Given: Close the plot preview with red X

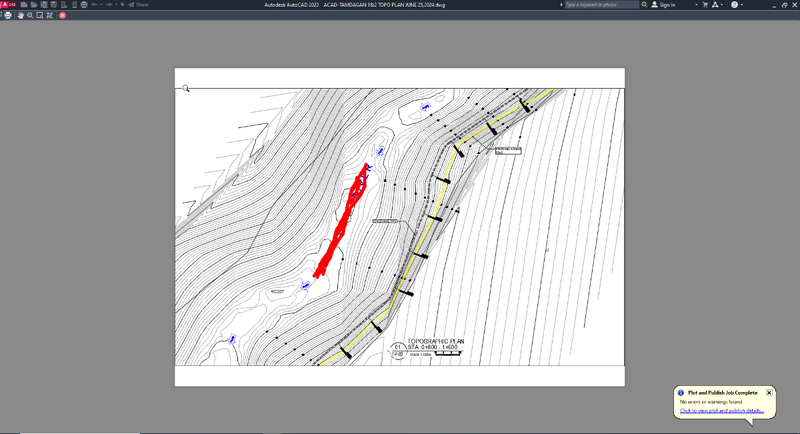Looking at the screenshot, I should click(x=62, y=15).
